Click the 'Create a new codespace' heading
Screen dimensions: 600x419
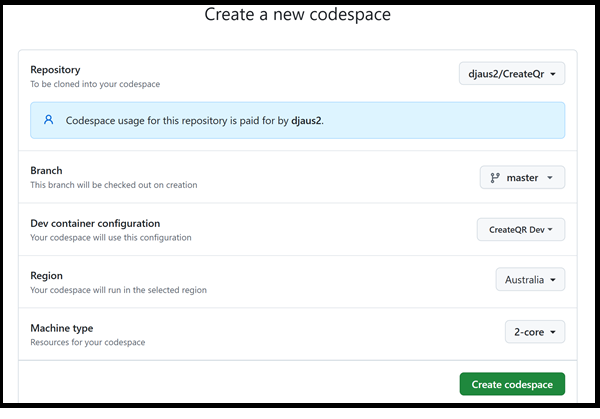(x=297, y=16)
